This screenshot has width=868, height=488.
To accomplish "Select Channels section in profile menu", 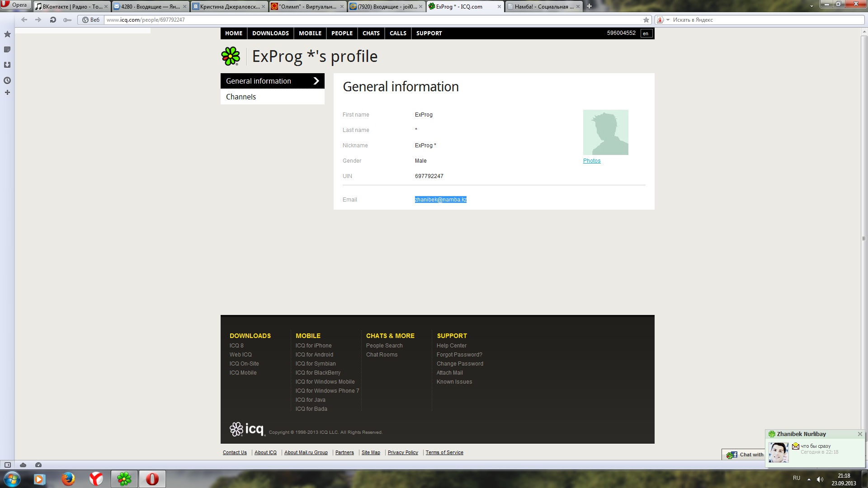I will pyautogui.click(x=273, y=97).
